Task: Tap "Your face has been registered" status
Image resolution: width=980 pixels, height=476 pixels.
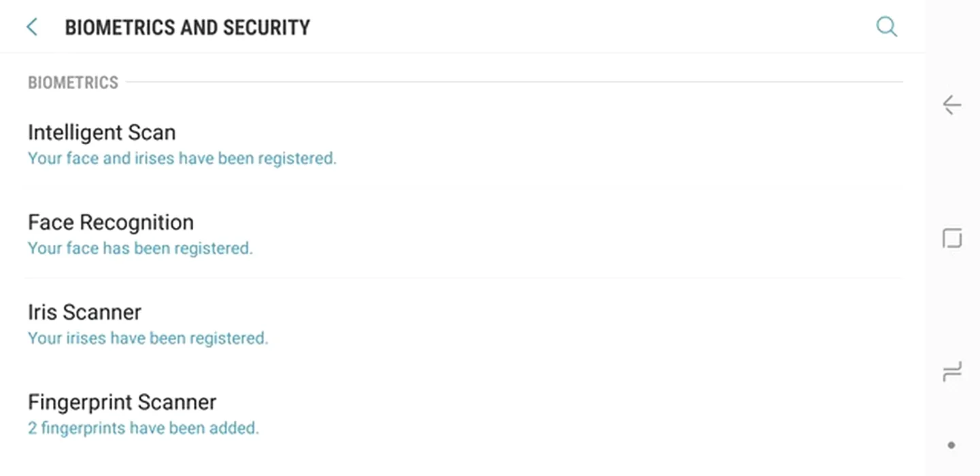Action: point(140,248)
